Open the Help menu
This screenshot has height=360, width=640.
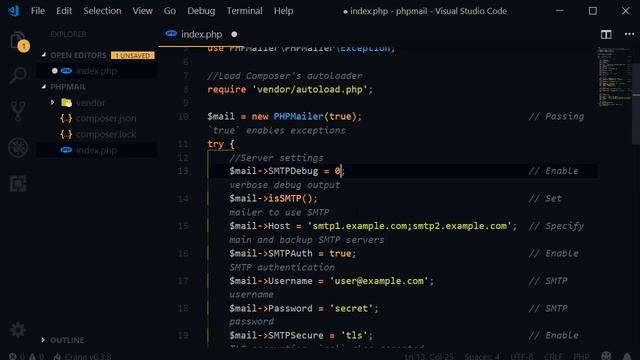(283, 11)
